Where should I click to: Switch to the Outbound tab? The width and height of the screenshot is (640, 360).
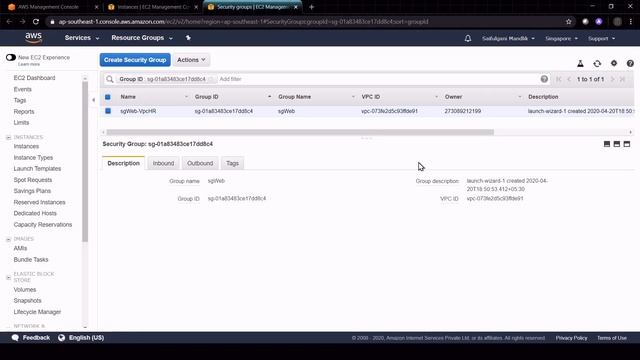point(200,163)
